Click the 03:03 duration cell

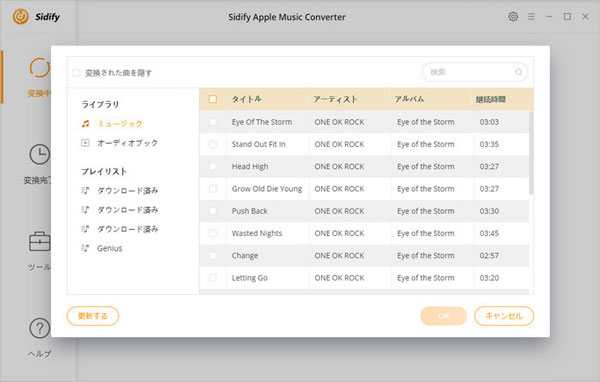pyautogui.click(x=489, y=122)
